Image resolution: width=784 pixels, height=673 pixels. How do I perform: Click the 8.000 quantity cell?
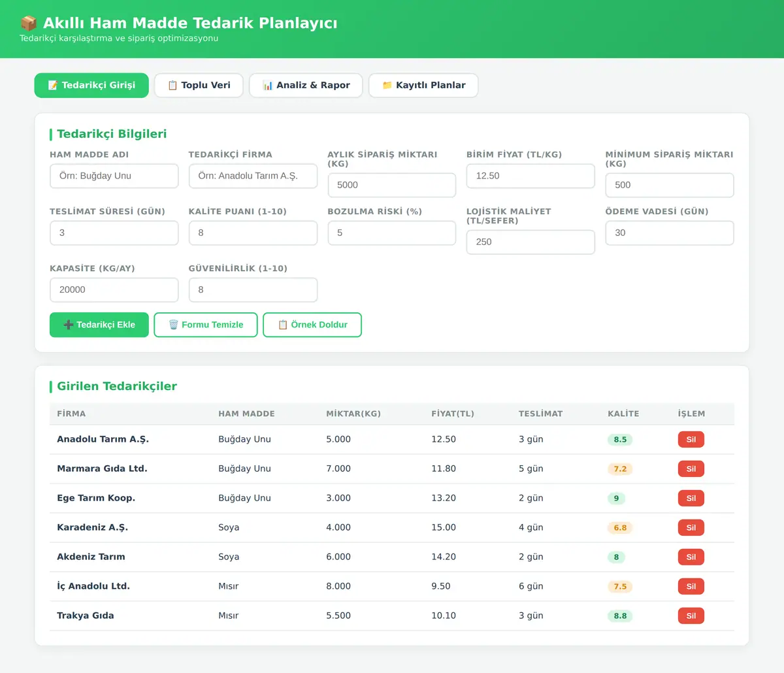(338, 586)
